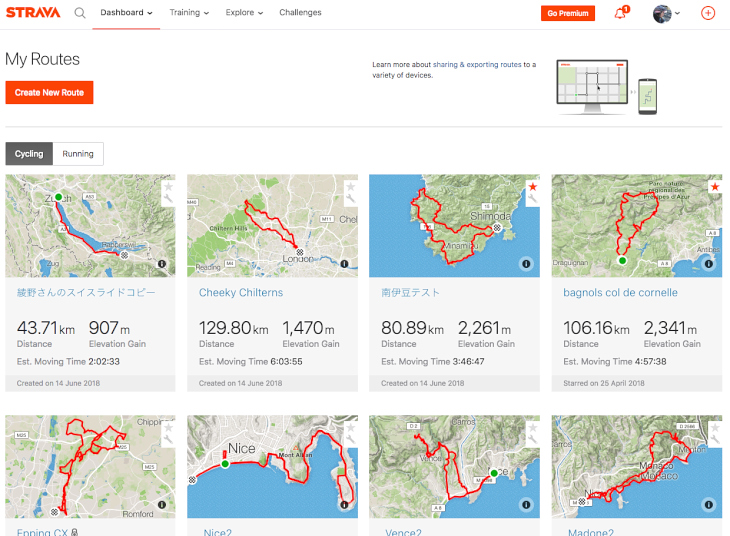Click the Chiltern Hills London map thumbnail

tap(272, 226)
